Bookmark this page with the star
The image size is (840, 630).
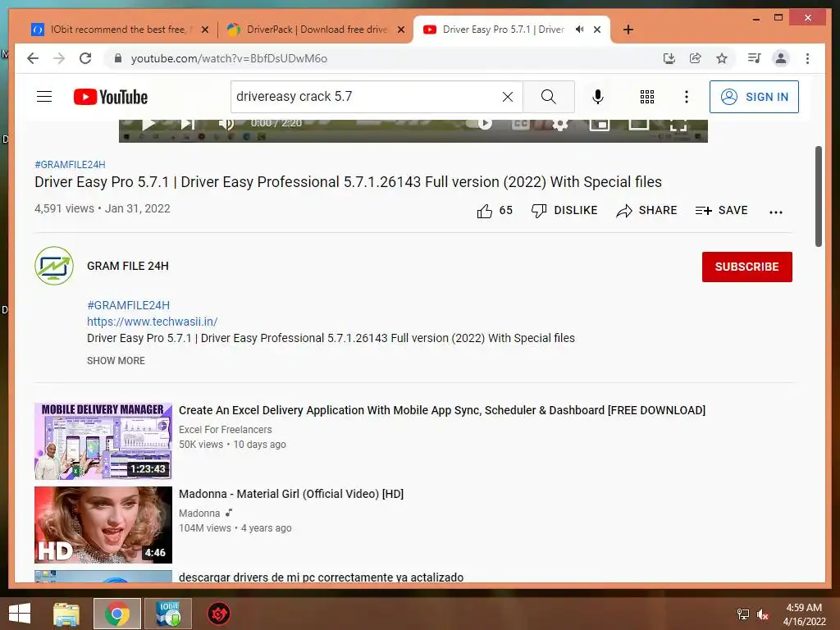tap(722, 58)
